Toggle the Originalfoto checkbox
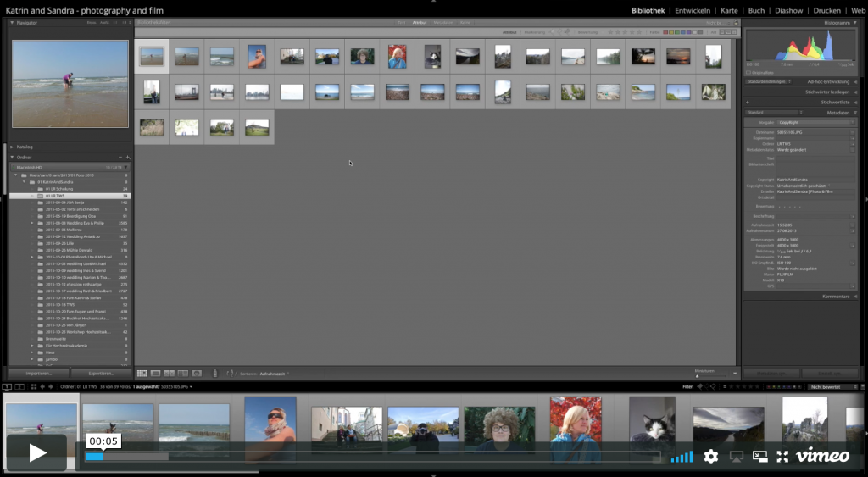This screenshot has width=868, height=477. click(748, 73)
